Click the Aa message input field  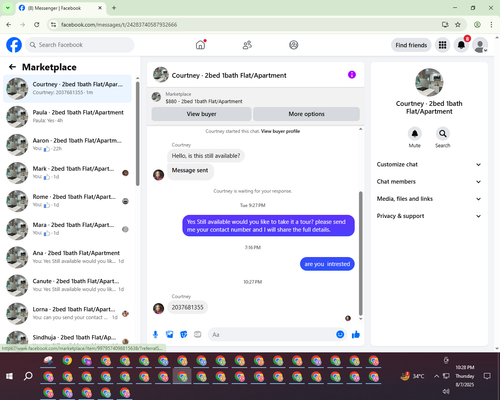point(272,334)
